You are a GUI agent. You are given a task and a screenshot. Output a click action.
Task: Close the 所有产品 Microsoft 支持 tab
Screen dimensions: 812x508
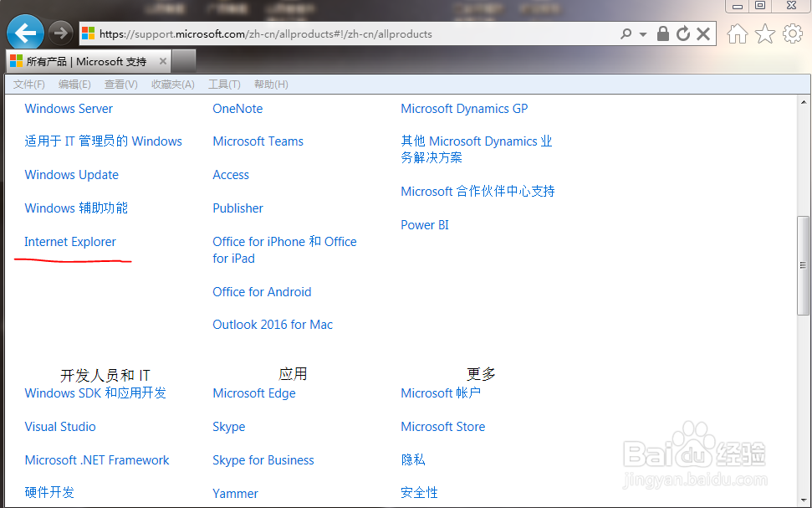(x=162, y=61)
